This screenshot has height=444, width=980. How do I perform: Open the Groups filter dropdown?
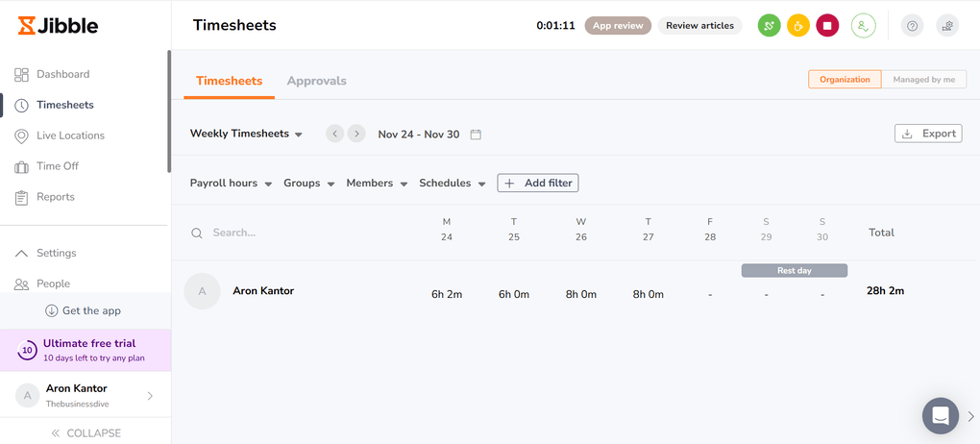click(309, 184)
